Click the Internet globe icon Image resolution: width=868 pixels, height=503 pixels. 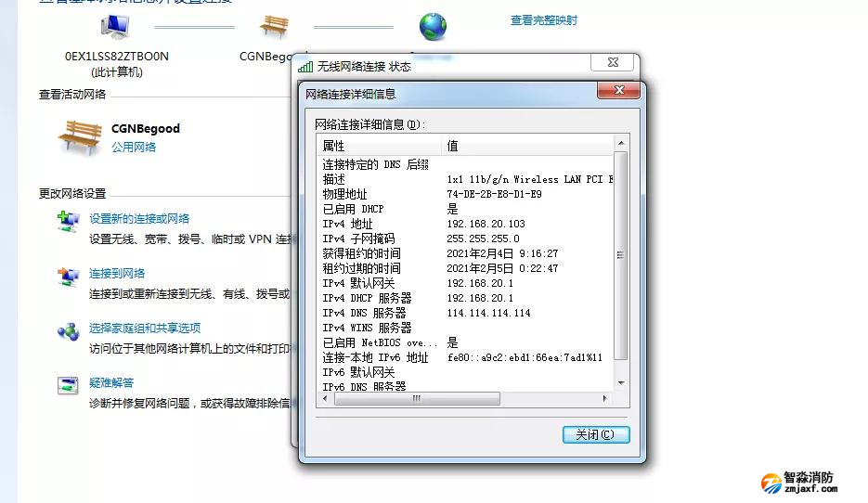[x=433, y=28]
